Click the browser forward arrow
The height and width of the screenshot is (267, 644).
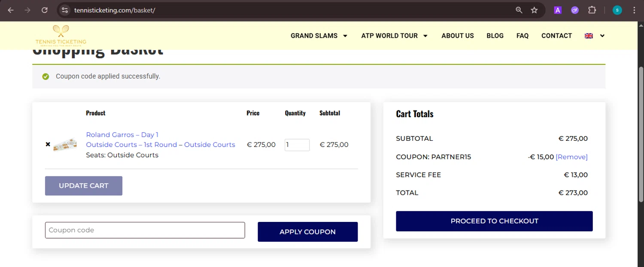27,10
